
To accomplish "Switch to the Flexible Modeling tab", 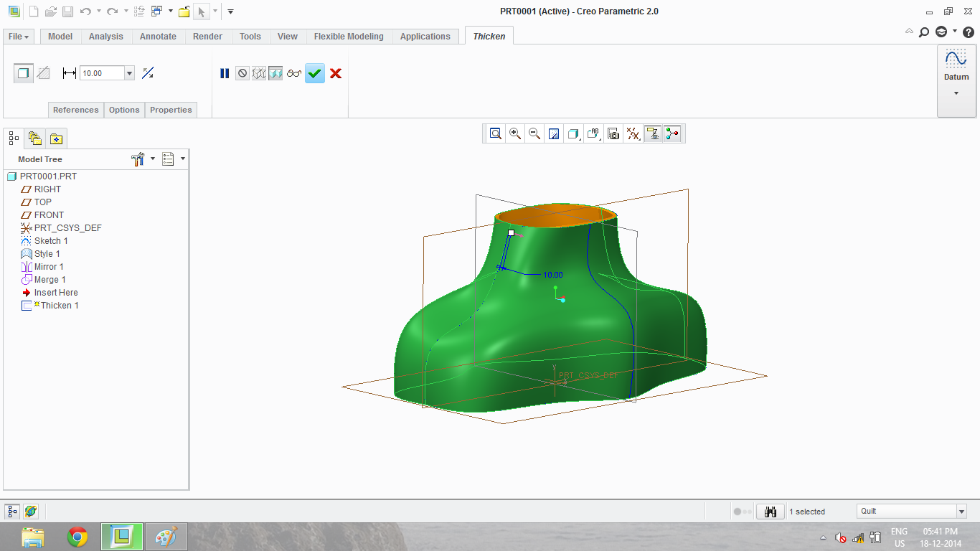I will 349,37.
